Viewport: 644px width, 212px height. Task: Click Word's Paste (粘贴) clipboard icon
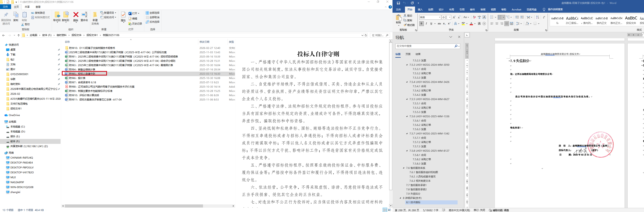(x=398, y=18)
